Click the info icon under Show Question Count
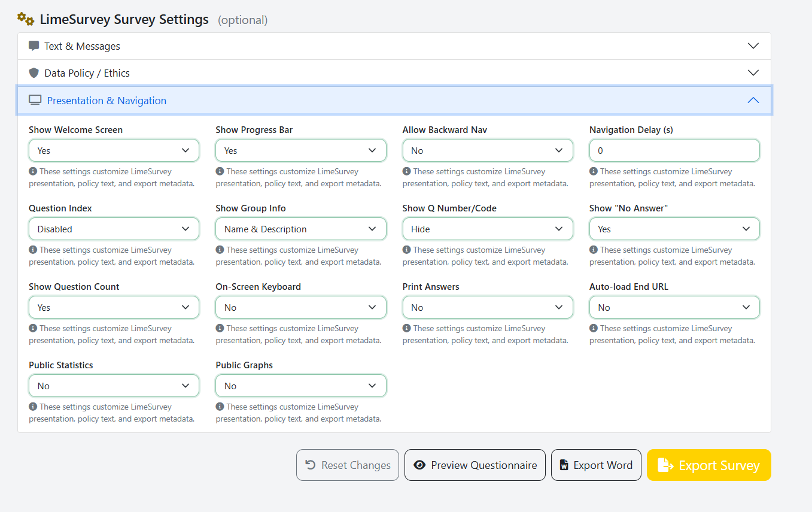 33,328
